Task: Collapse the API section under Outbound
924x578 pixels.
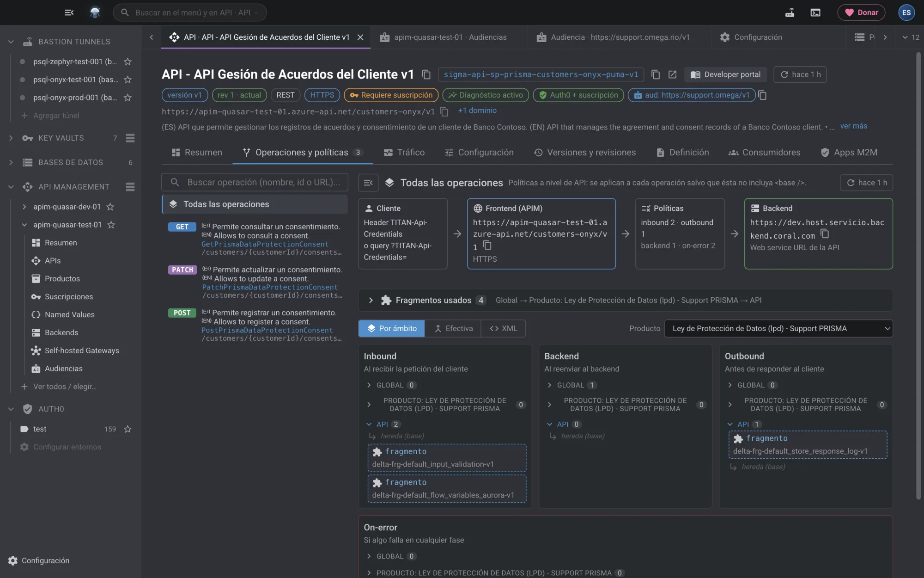Action: pyautogui.click(x=730, y=424)
